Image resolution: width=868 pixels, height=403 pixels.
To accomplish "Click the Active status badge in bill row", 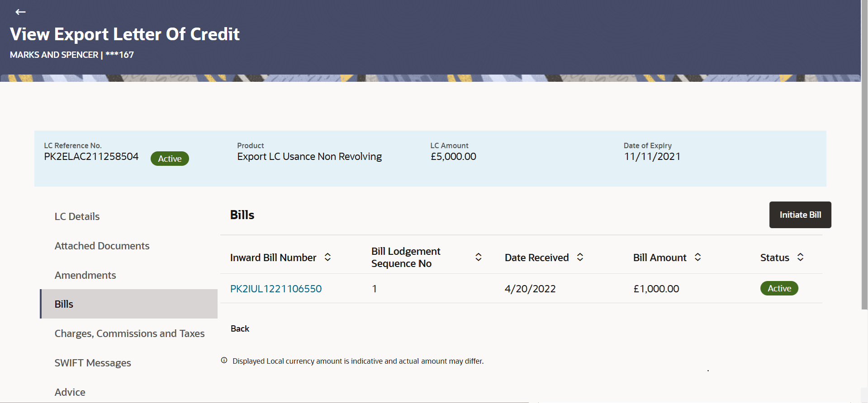I will click(x=779, y=288).
